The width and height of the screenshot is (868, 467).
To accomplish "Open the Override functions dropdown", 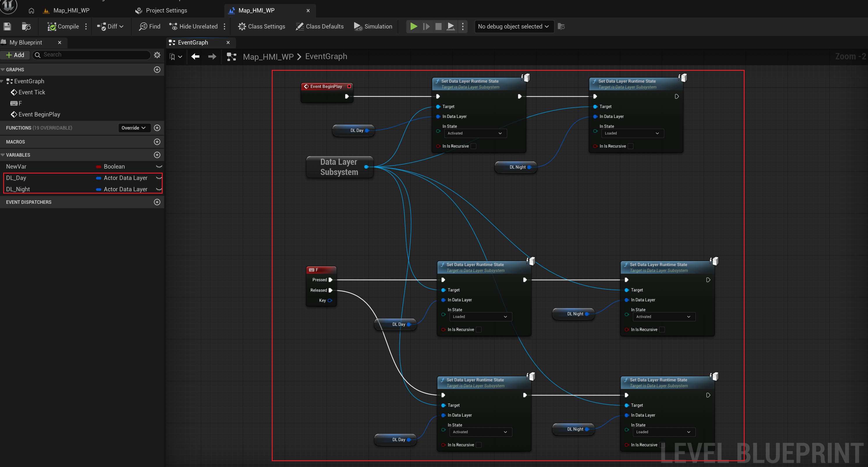I will 134,128.
